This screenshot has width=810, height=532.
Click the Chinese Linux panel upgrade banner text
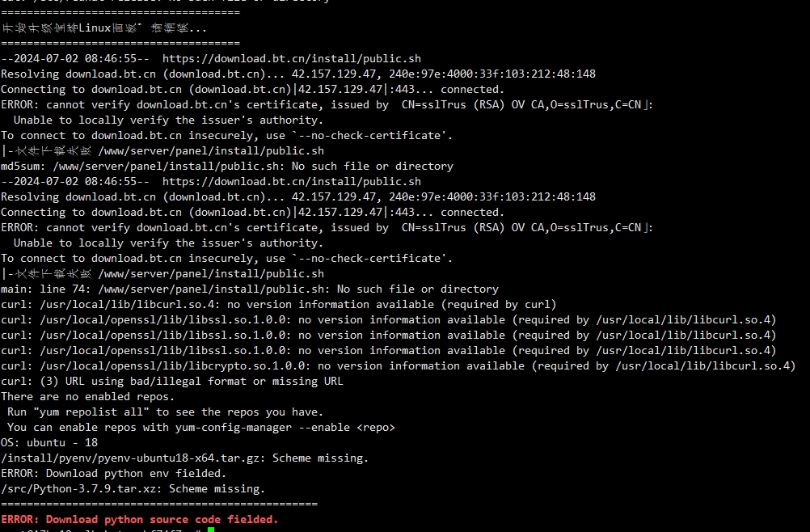(103, 27)
